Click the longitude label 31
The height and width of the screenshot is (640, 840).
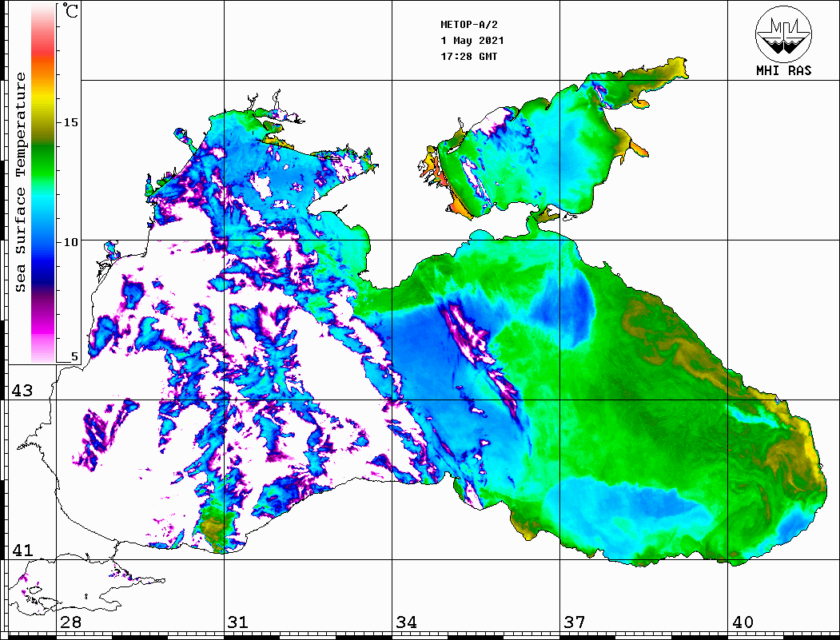[x=238, y=622]
